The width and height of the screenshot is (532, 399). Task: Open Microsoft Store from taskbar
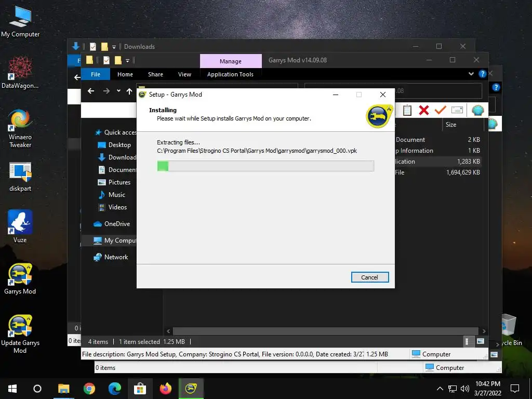(140, 389)
